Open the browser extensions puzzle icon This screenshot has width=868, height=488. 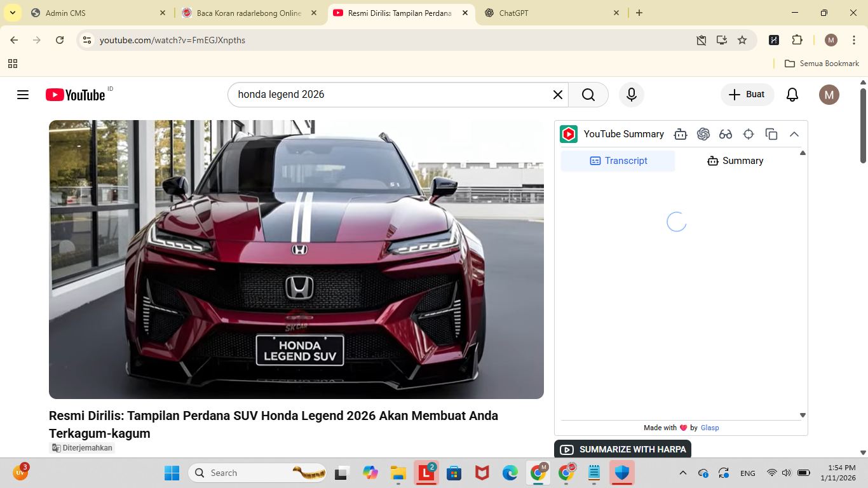[x=797, y=39]
